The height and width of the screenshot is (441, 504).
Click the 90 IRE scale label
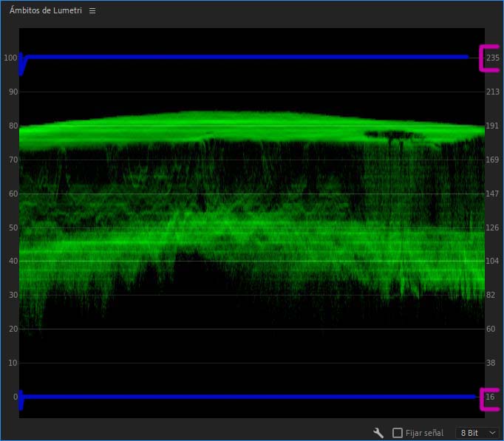point(13,92)
